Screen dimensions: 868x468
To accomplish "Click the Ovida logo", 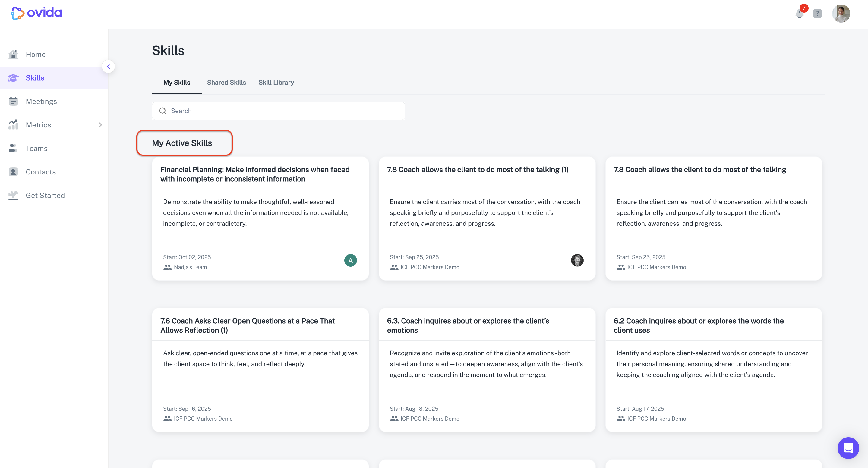I will [x=36, y=13].
